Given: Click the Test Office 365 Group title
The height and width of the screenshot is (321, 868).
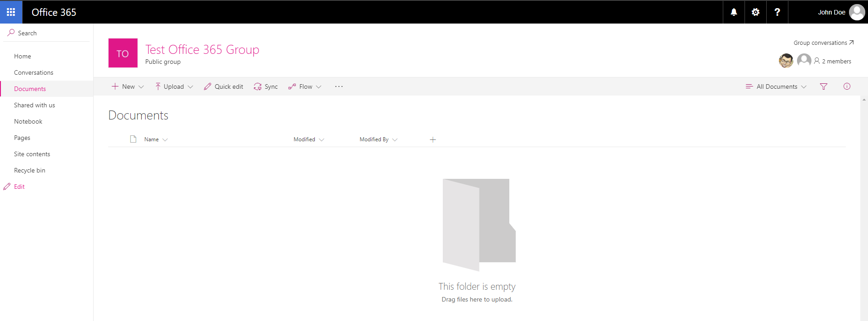Looking at the screenshot, I should tap(202, 49).
